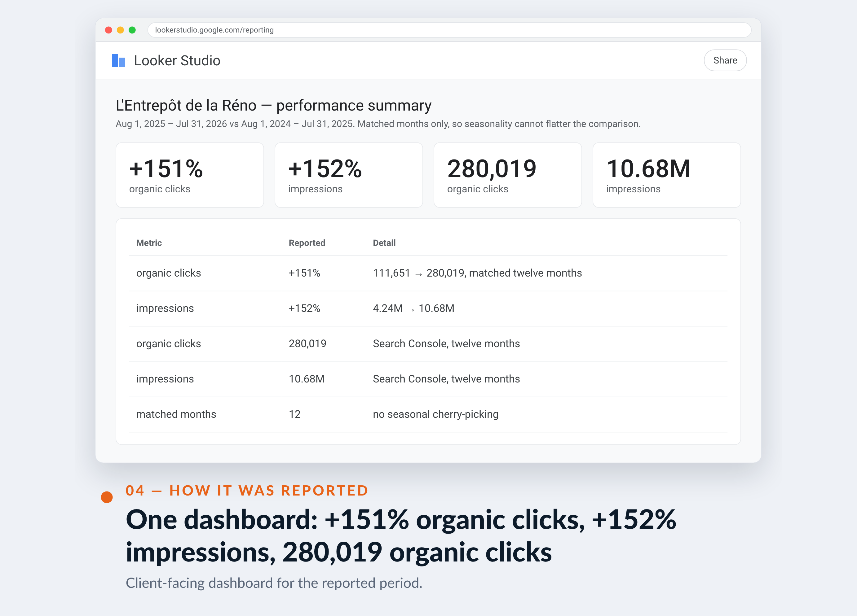
Task: Click the +152% table cell
Action: point(304,308)
